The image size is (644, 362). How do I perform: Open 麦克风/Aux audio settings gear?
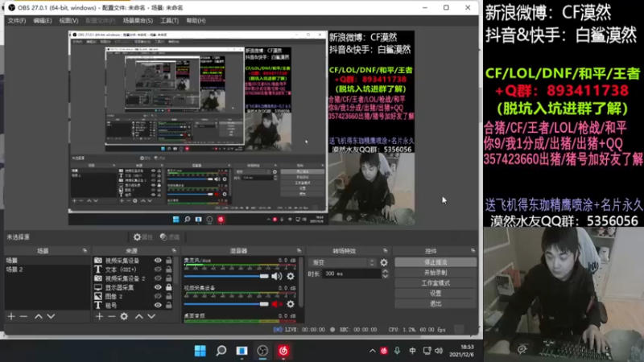click(291, 276)
